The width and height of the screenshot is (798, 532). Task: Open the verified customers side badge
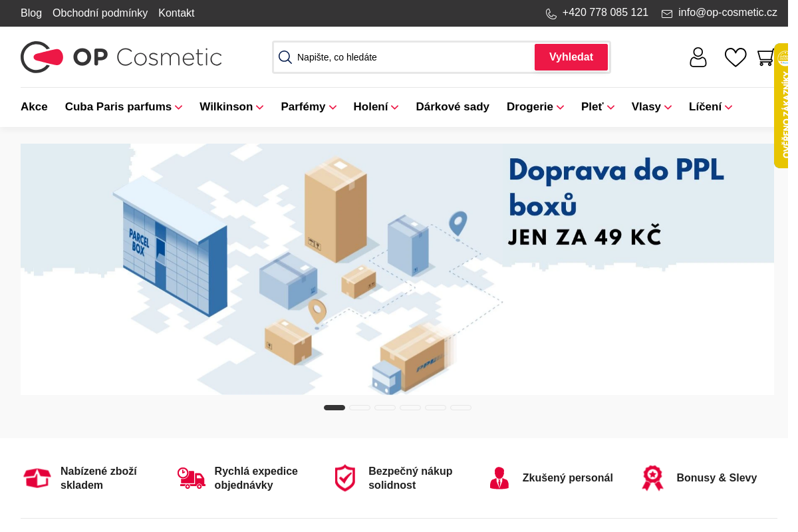pos(782,105)
